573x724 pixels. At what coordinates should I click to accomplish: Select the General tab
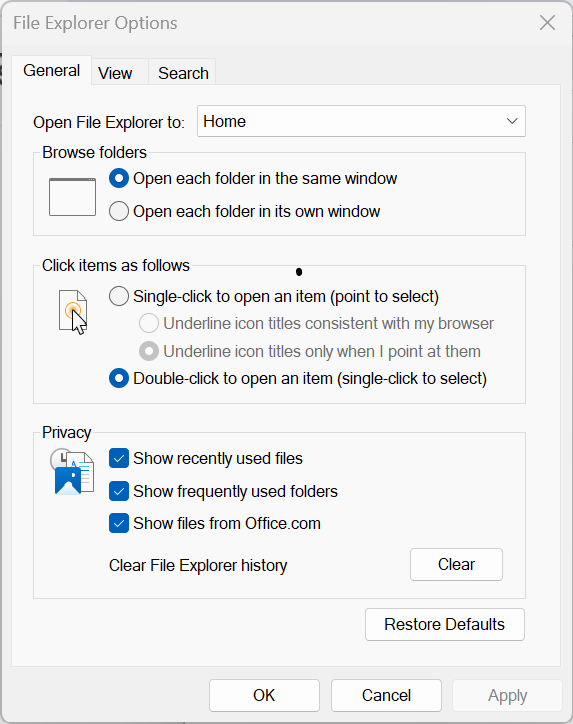click(51, 71)
